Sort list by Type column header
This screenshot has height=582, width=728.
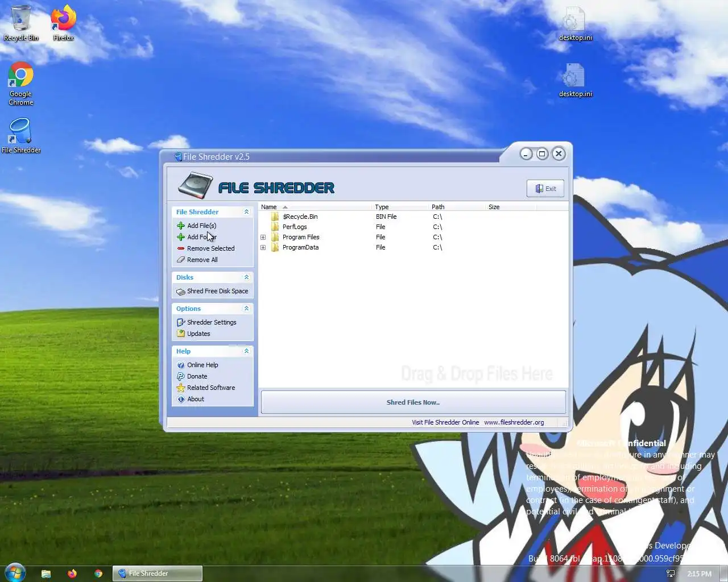401,207
